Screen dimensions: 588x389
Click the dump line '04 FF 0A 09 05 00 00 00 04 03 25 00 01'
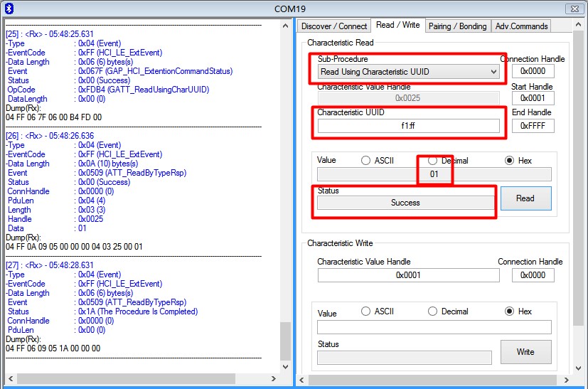tap(74, 247)
